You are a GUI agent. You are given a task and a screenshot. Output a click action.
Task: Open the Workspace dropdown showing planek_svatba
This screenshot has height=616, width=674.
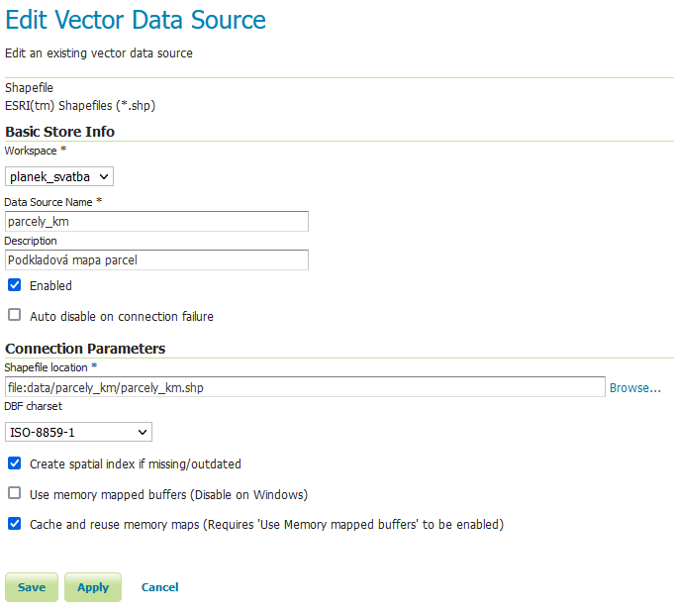[x=59, y=176]
